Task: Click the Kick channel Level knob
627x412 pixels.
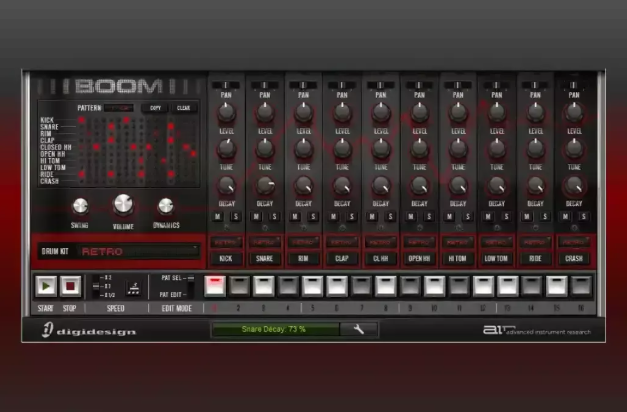Action: (226, 112)
